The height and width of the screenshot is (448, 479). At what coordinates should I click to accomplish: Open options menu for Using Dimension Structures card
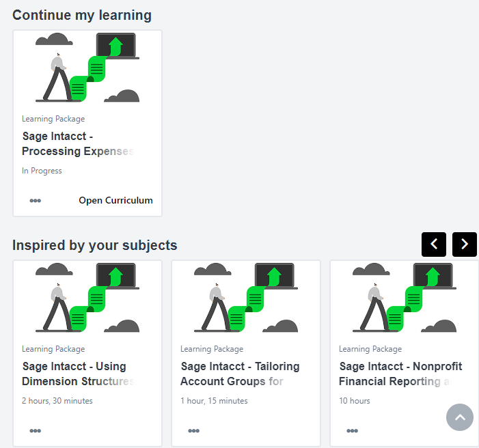tap(35, 430)
